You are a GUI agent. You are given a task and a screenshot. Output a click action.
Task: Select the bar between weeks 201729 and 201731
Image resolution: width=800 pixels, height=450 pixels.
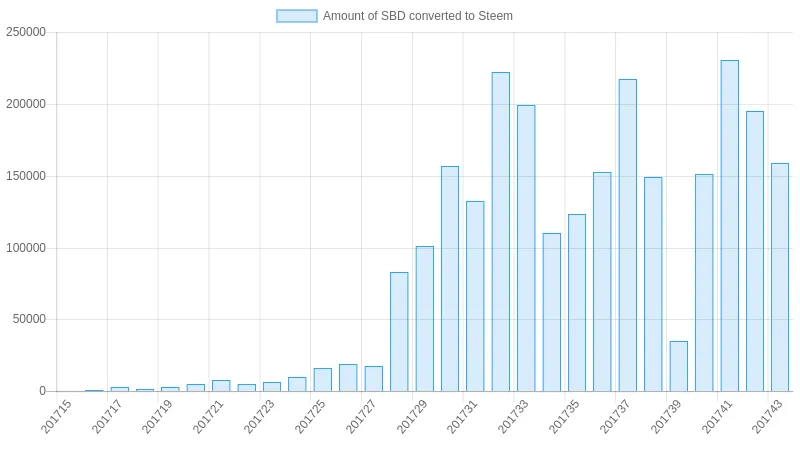(x=449, y=279)
